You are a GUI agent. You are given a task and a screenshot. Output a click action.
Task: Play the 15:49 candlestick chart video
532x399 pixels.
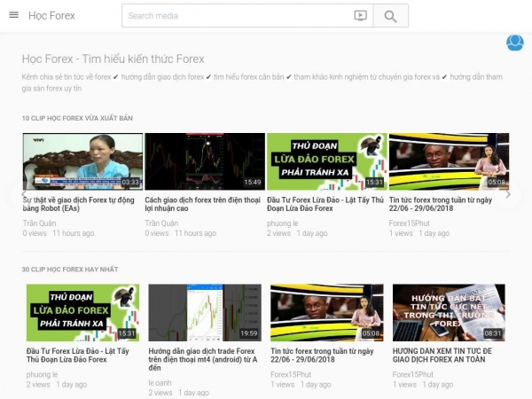tap(205, 161)
